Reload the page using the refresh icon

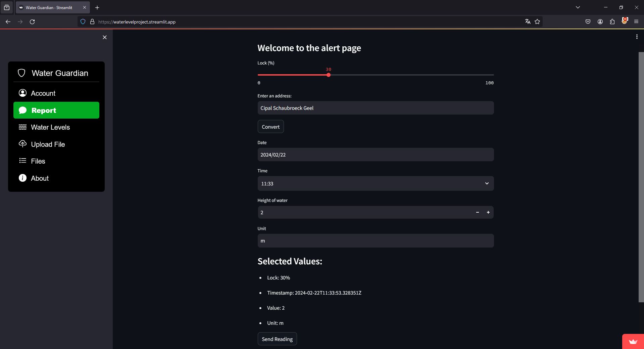(x=32, y=22)
